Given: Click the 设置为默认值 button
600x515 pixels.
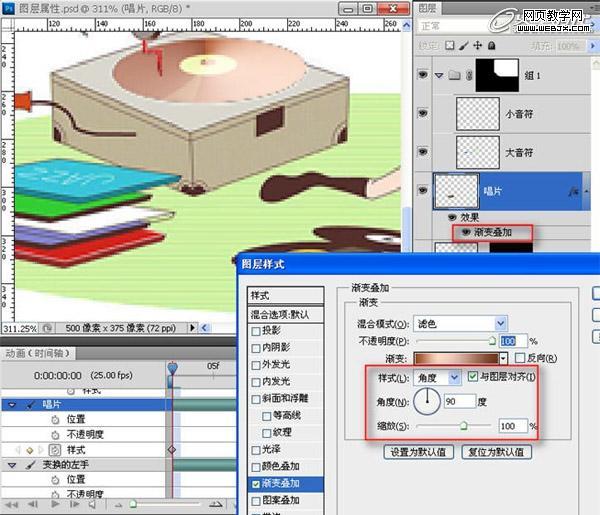Looking at the screenshot, I should coord(421,452).
